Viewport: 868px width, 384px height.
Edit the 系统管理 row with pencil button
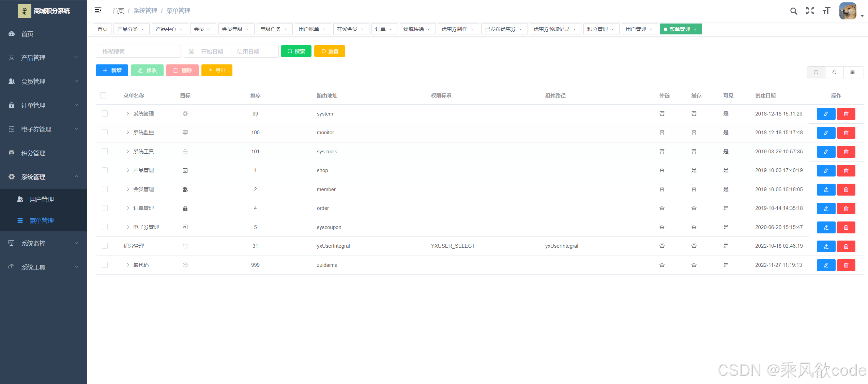(826, 114)
